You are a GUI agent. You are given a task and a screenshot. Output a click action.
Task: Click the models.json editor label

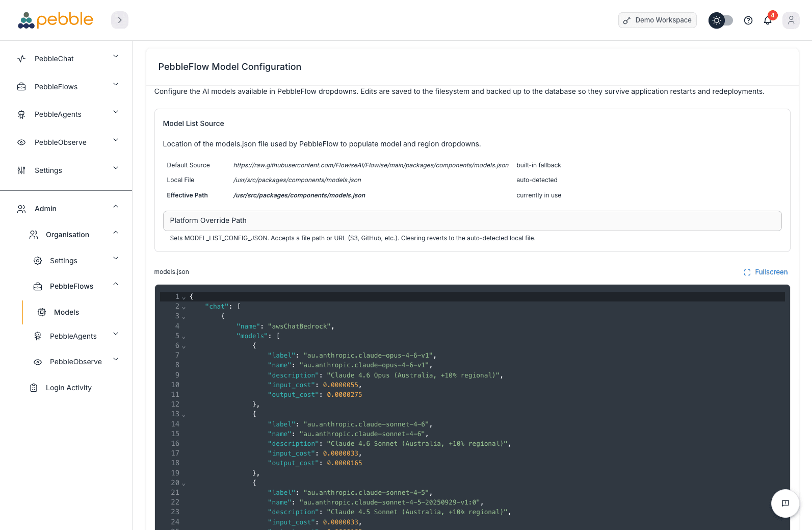171,272
